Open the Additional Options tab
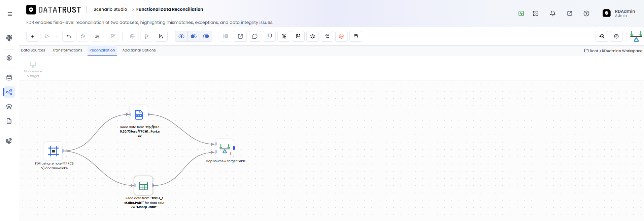The width and height of the screenshot is (644, 221). [139, 50]
